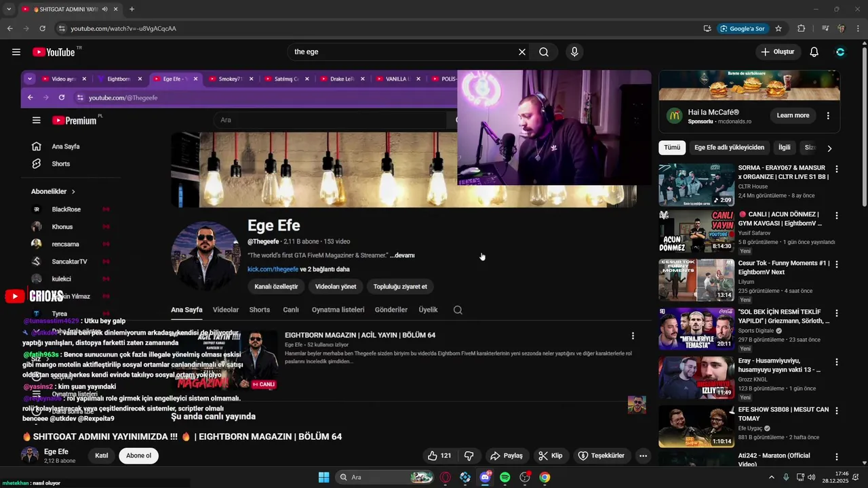This screenshot has height=488, width=868.
Task: Open Chrome extensions puzzle icon
Action: [x=802, y=28]
